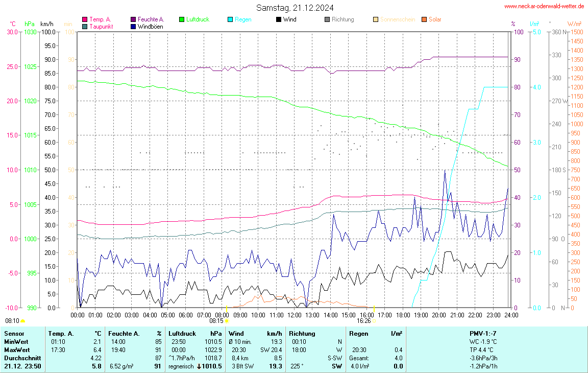Click the cyan Regen legend square
This screenshot has height=373, width=588.
(230, 19)
